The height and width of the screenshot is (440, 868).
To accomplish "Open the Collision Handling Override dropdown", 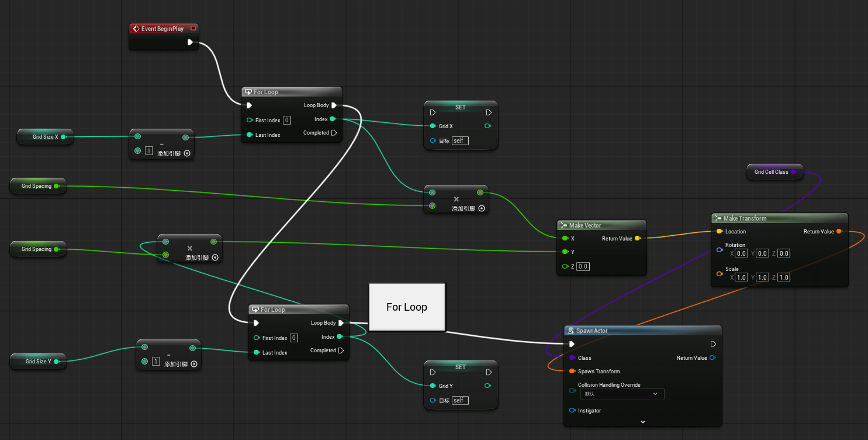I will (x=621, y=394).
